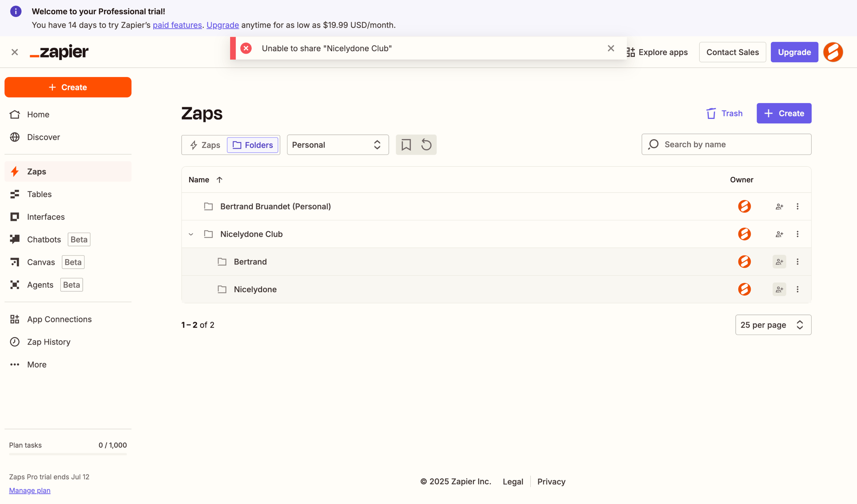Collapse the Nicelydone Club folder chevron

point(191,234)
